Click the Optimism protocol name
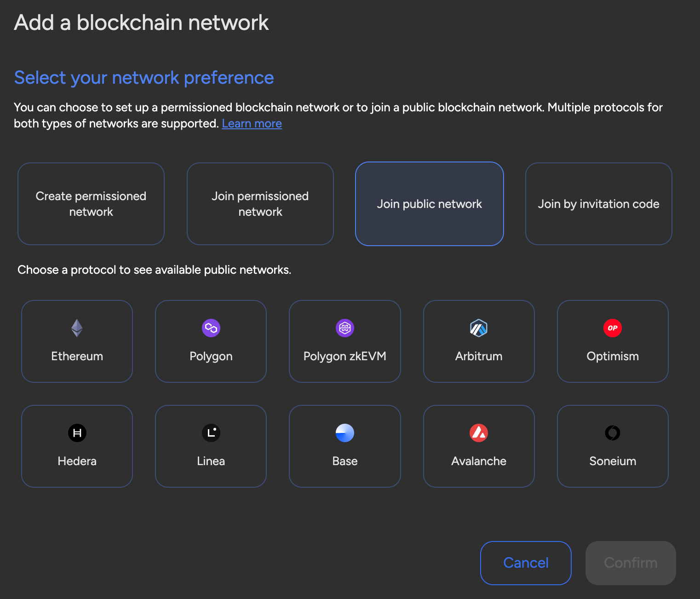Image resolution: width=700 pixels, height=599 pixels. tap(613, 357)
